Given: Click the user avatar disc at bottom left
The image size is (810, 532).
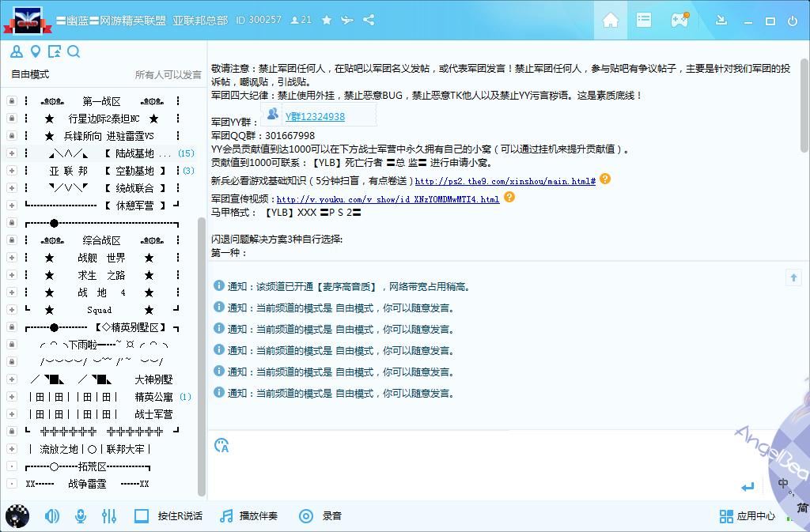Looking at the screenshot, I should (x=17, y=516).
